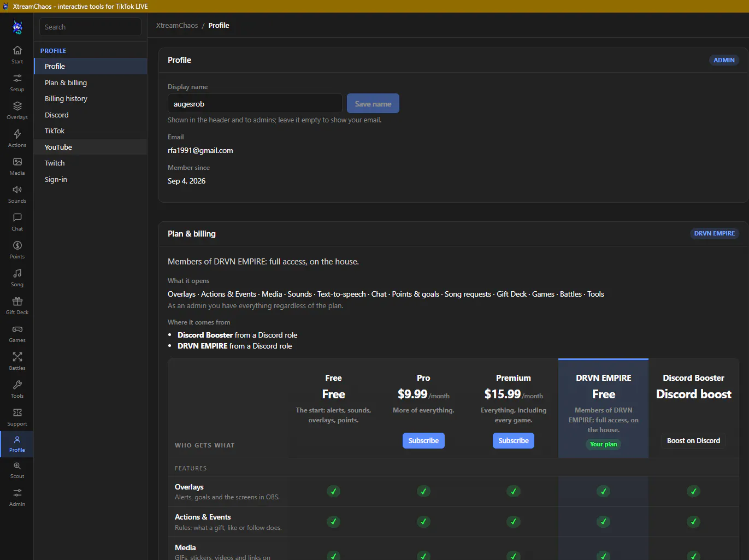Open the Scout magnifier icon

click(x=17, y=469)
